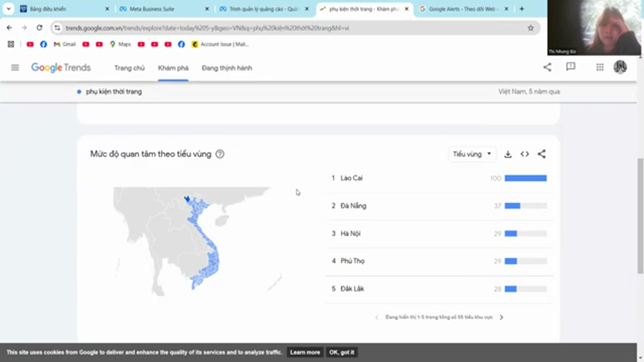Viewport: 644px width, 362px height.
Task: Open the Google apps grid
Action: pyautogui.click(x=600, y=67)
